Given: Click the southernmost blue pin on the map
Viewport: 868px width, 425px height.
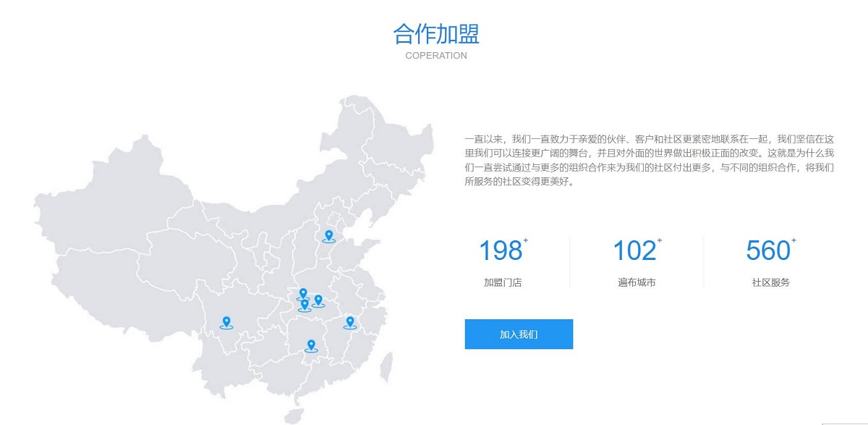Looking at the screenshot, I should 311,345.
